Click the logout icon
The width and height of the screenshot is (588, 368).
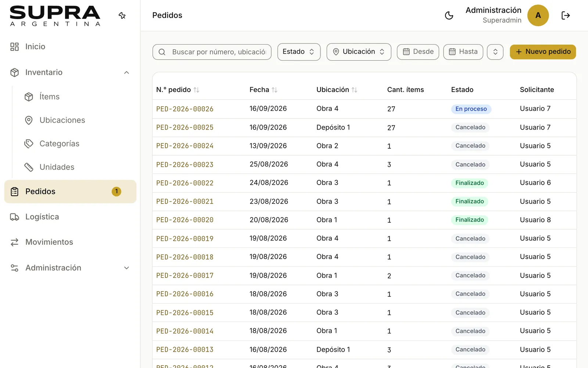566,15
